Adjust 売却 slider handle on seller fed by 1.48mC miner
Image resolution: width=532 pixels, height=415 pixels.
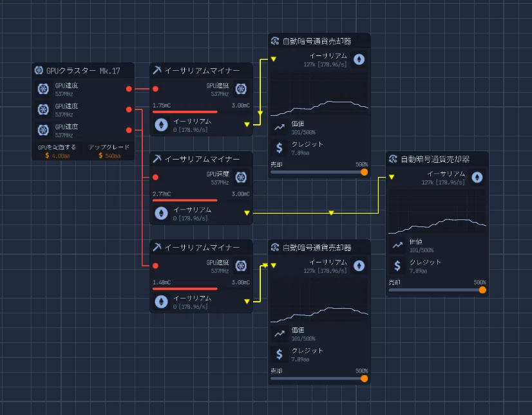click(x=364, y=379)
